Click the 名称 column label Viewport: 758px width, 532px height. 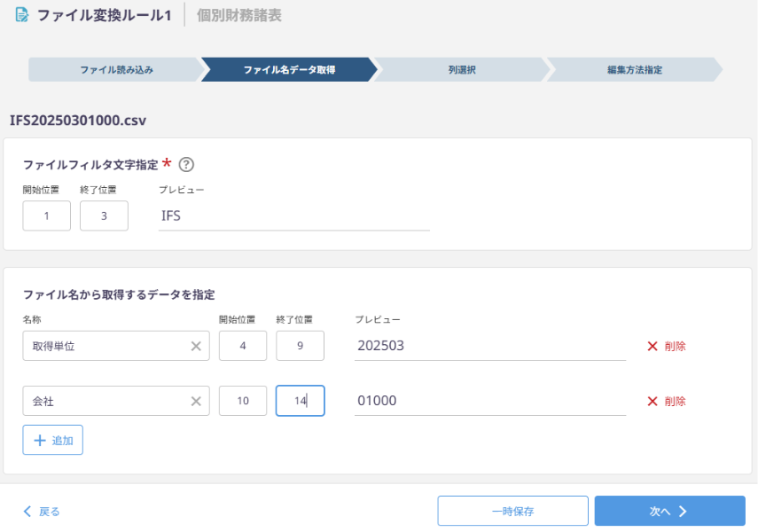tap(32, 320)
